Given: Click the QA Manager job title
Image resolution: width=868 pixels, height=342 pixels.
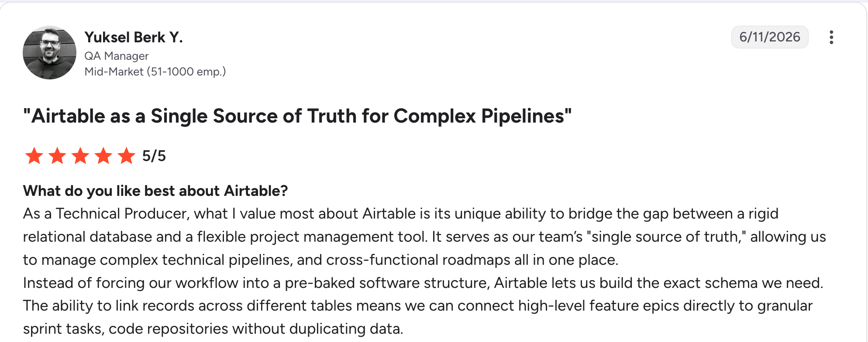Looking at the screenshot, I should (117, 56).
